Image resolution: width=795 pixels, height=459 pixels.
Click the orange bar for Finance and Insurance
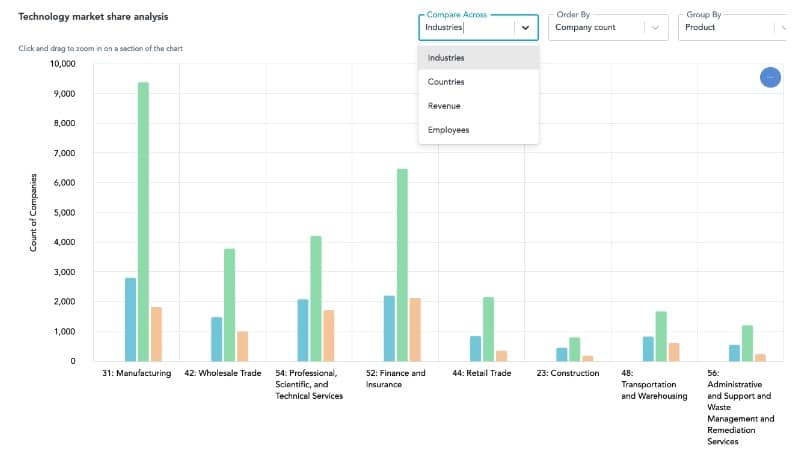click(x=415, y=329)
